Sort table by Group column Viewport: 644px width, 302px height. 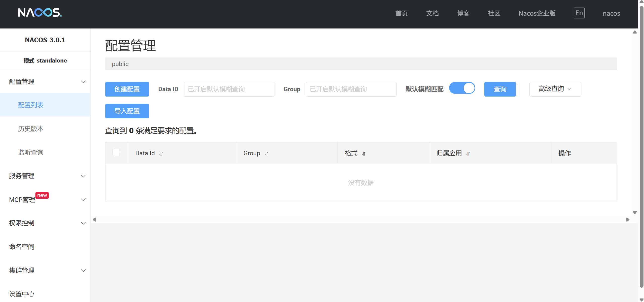(x=267, y=154)
